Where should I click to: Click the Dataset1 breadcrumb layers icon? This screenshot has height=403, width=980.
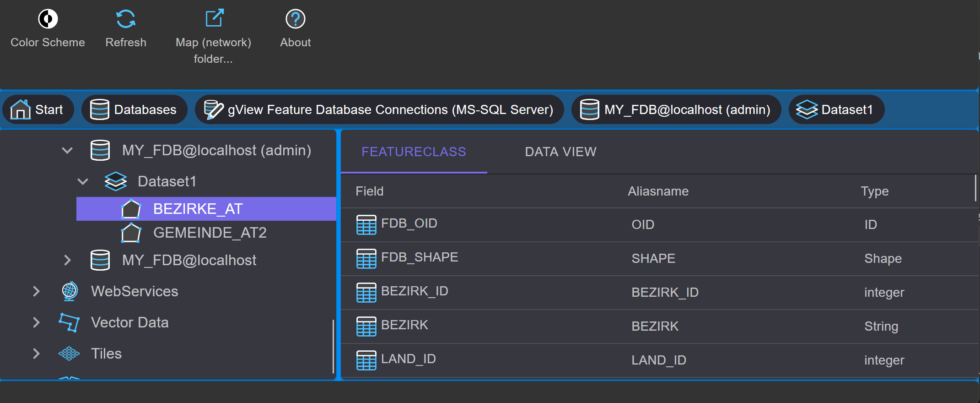(x=807, y=109)
